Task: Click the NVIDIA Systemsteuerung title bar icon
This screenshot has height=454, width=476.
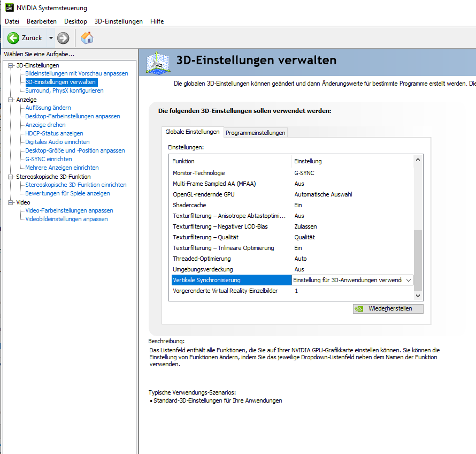Action: point(10,7)
